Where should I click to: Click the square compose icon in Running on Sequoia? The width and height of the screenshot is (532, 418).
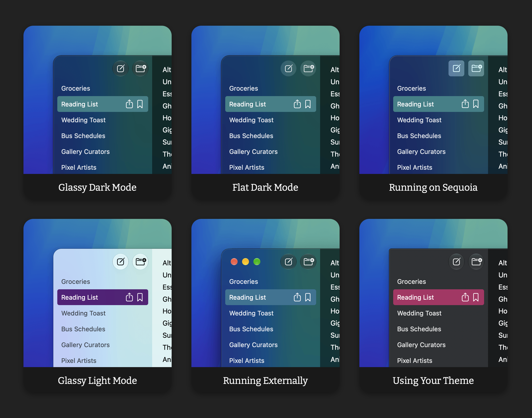point(456,68)
